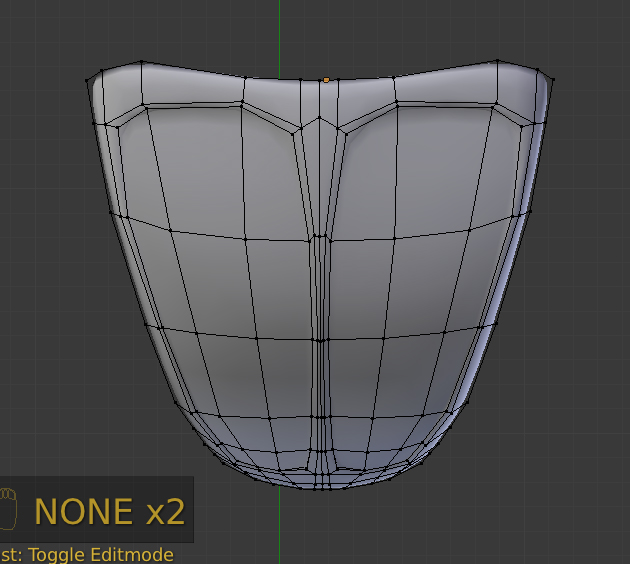Click the 'NONE x2' screencast key label
630x564 pixels.
[x=110, y=511]
